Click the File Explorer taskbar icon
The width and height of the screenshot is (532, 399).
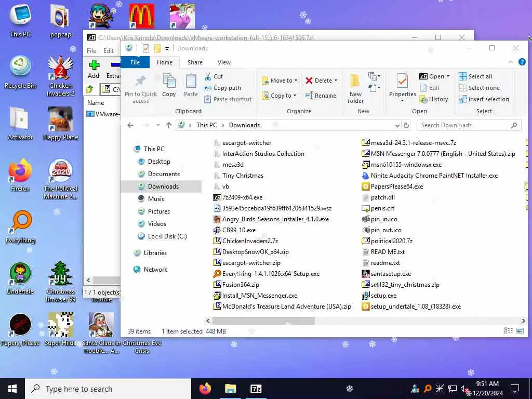point(230,389)
